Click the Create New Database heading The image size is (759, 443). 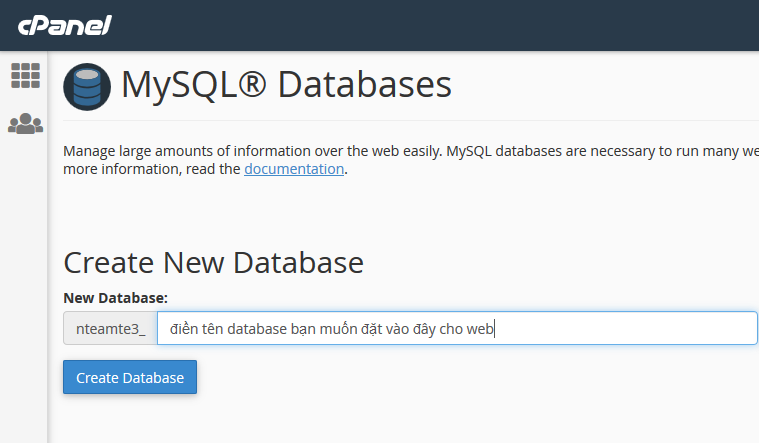213,262
